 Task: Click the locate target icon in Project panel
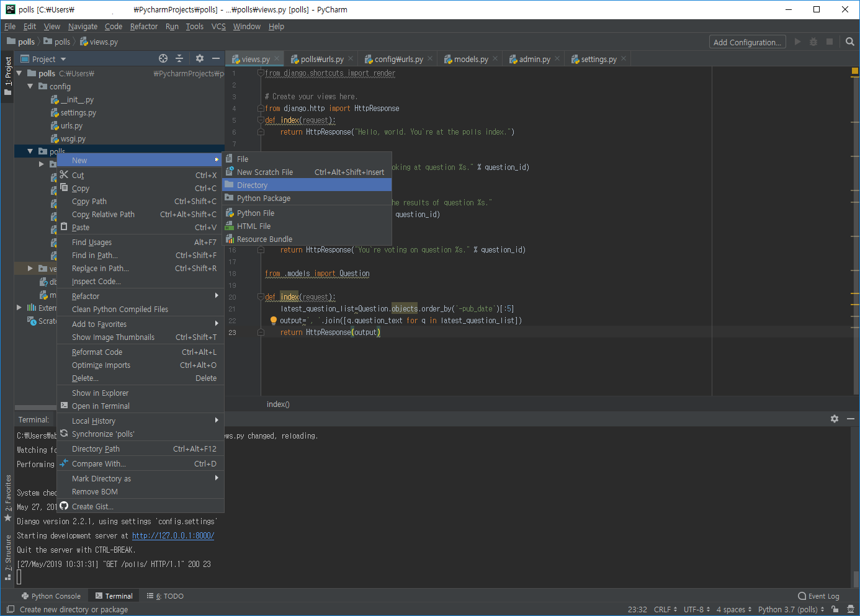163,58
